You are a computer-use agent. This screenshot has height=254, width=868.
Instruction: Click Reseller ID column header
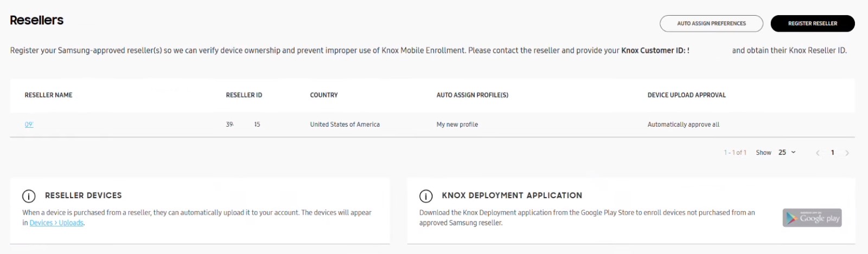pyautogui.click(x=244, y=95)
